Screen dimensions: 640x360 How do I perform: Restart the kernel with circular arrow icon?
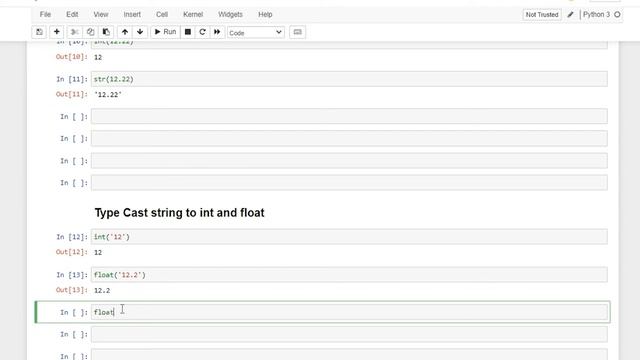point(202,32)
